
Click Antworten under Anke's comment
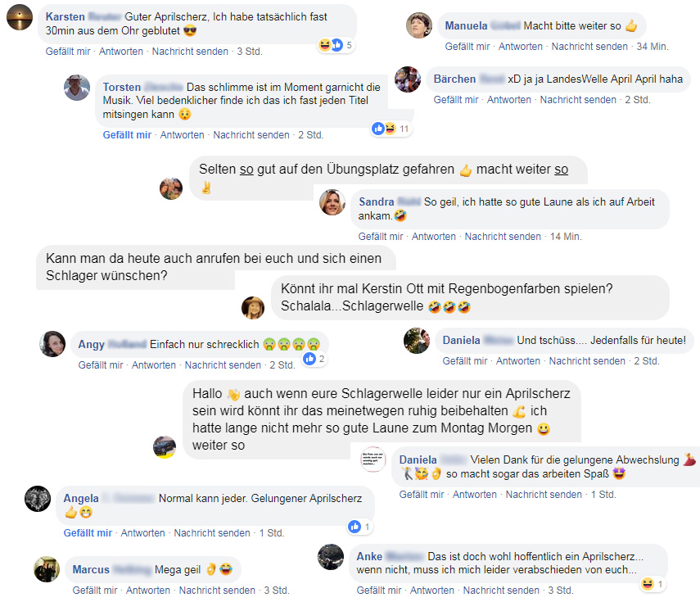point(431,590)
